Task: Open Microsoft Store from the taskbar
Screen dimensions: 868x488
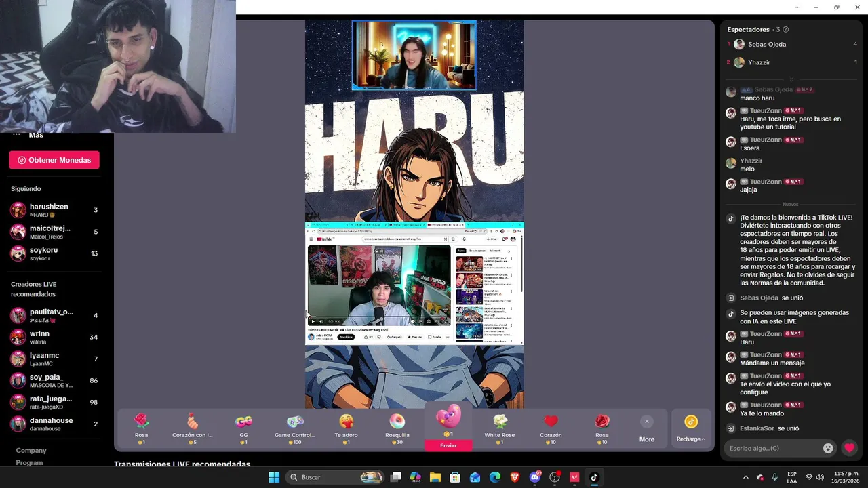Action: click(x=455, y=477)
